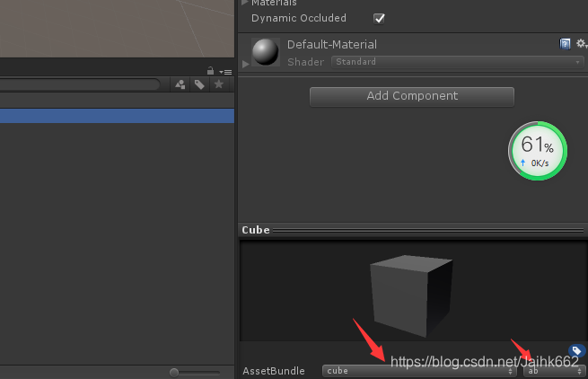This screenshot has width=588, height=379.
Task: Toggle the Project panel lock icon
Action: click(210, 71)
